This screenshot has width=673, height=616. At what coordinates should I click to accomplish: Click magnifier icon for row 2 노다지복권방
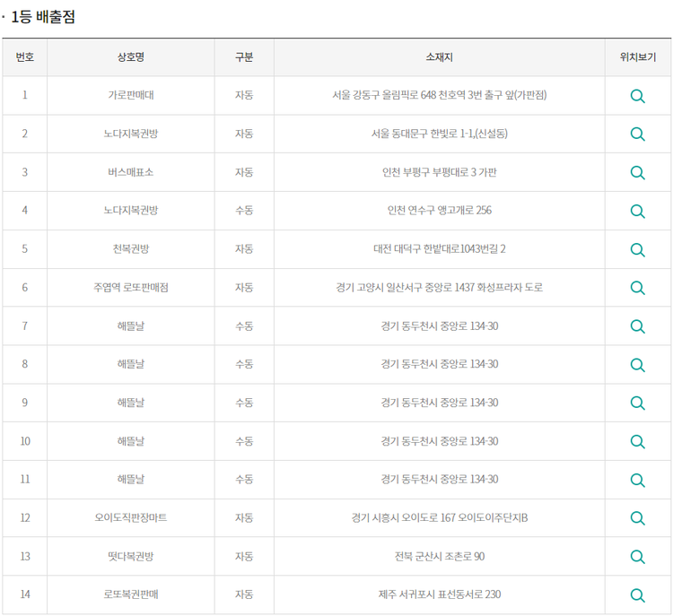(637, 134)
